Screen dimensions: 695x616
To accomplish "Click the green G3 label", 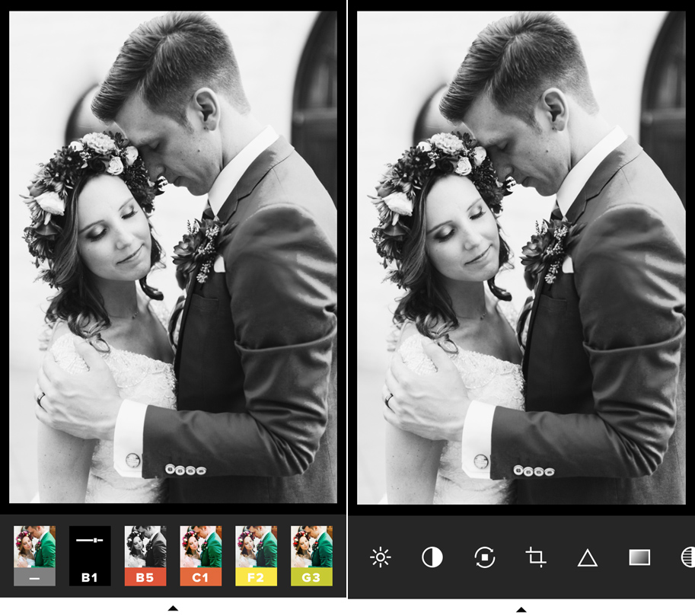I will [x=311, y=578].
